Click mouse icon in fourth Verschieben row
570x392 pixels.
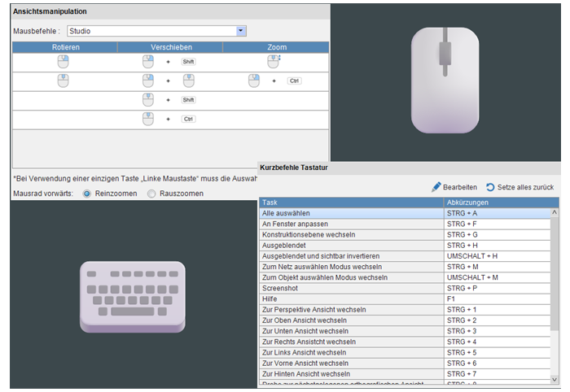pos(148,119)
